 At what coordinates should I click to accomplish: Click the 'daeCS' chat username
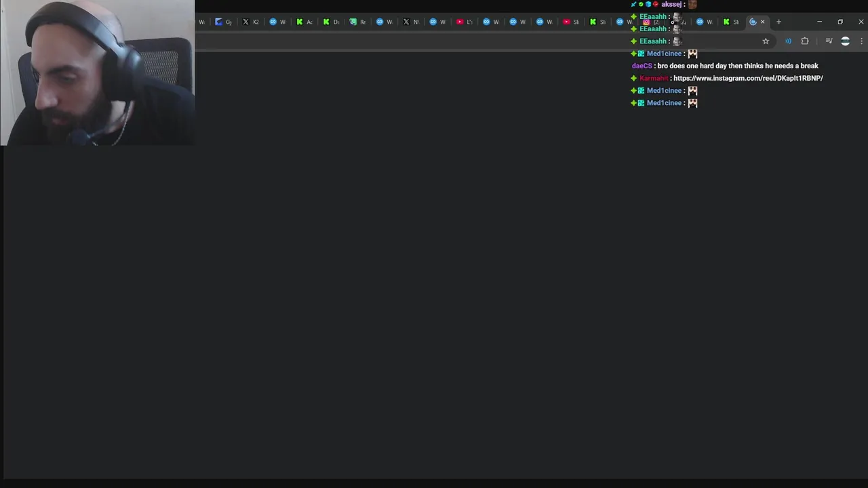[642, 66]
